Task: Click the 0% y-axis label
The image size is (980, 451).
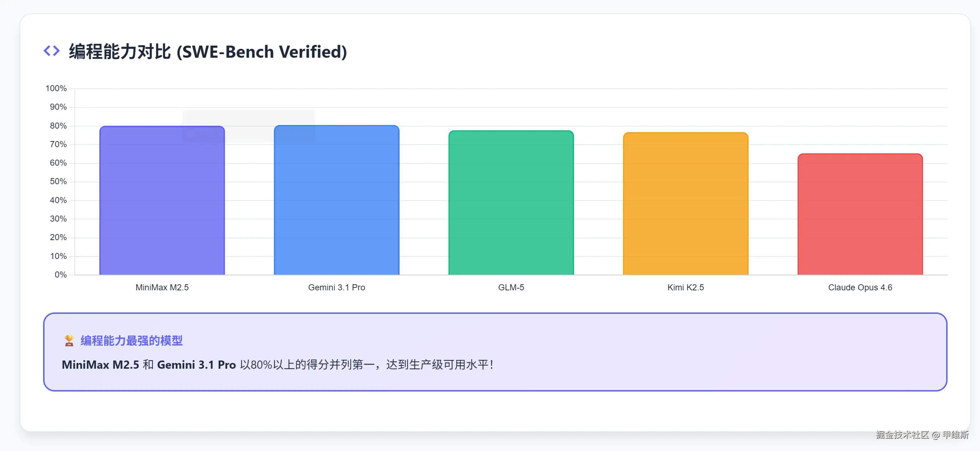Action: tap(61, 274)
